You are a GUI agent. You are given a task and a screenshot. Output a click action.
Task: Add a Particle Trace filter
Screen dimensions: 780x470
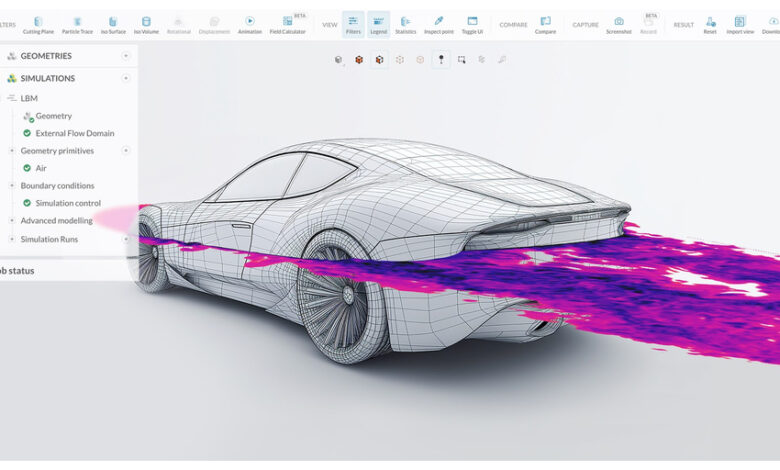79,24
